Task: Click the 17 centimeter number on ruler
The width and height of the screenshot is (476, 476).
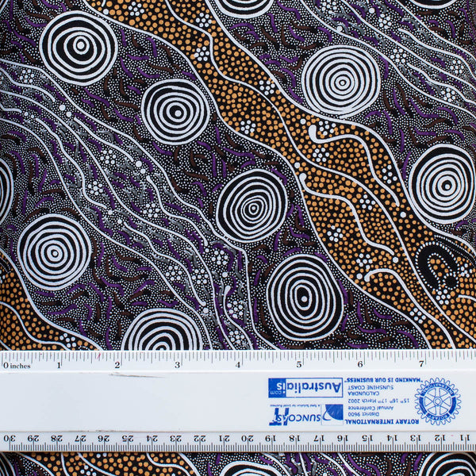Action: click(319, 438)
